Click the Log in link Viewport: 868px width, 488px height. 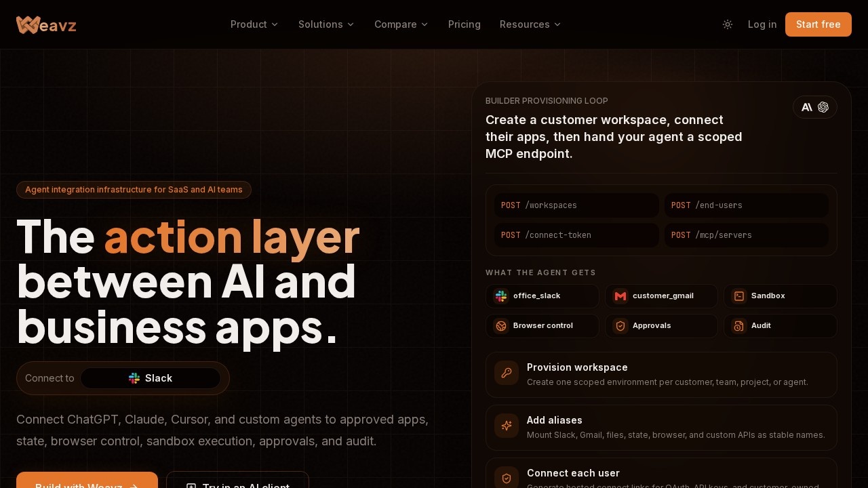coord(762,24)
